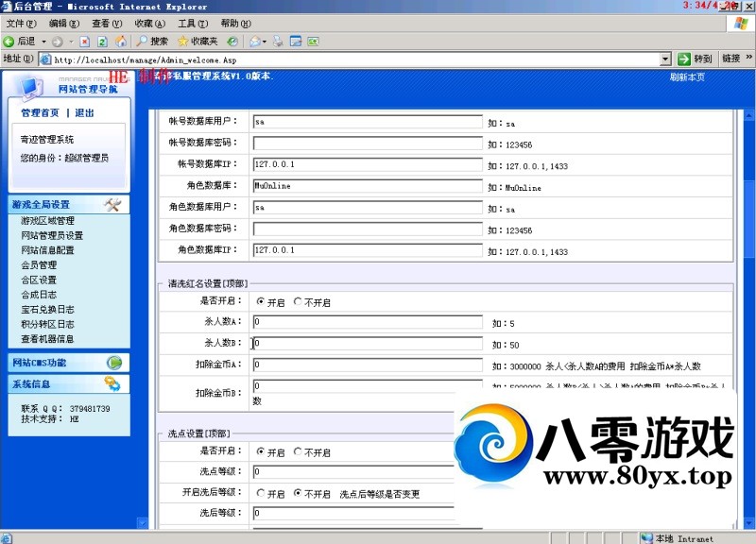The width and height of the screenshot is (756, 544).
Task: Open 查看机器信息 in sidebar
Action: click(x=47, y=339)
